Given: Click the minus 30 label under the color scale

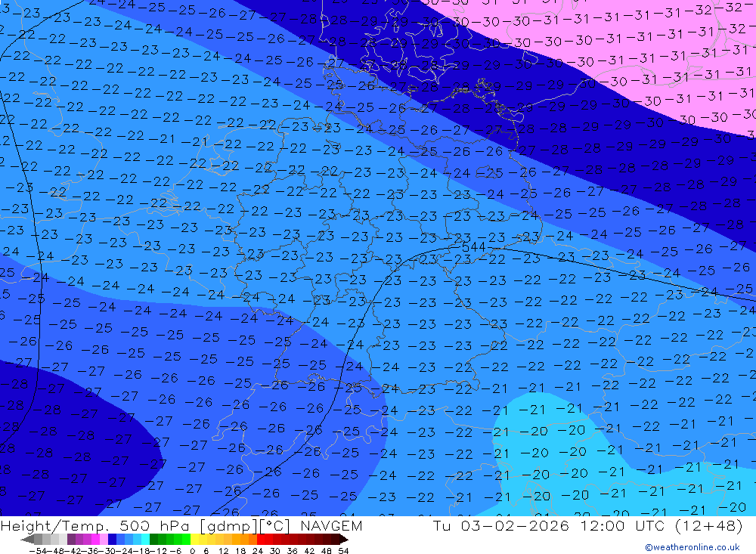Looking at the screenshot, I should (x=107, y=551).
